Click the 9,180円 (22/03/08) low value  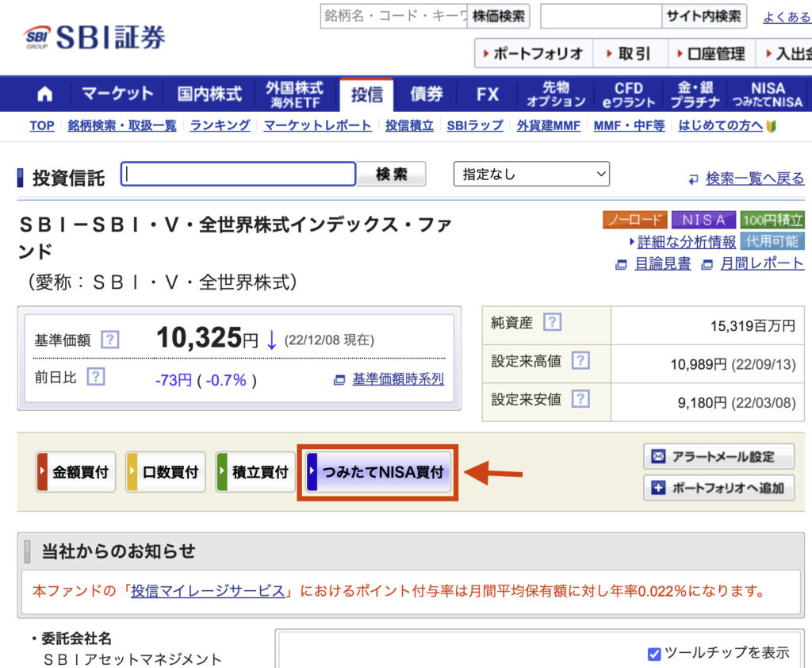point(737,403)
